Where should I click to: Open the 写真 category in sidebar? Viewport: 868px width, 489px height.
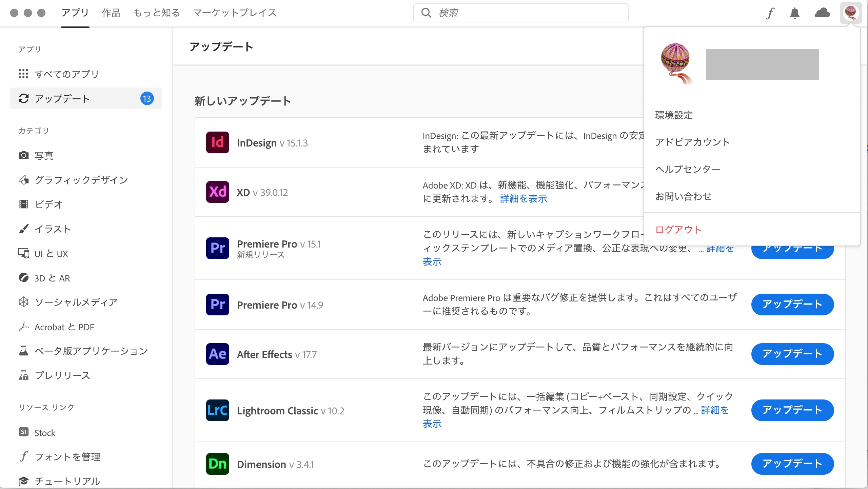pyautogui.click(x=44, y=156)
